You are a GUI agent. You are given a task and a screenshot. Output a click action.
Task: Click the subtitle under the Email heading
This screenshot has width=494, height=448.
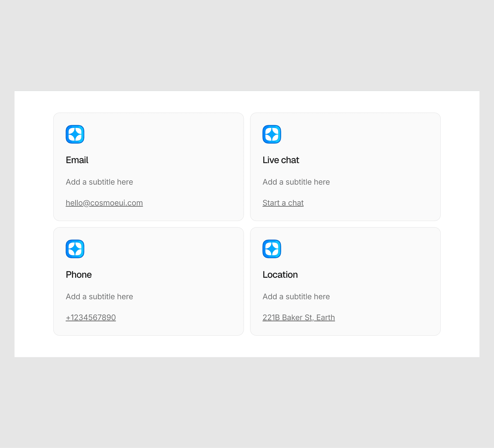(99, 182)
